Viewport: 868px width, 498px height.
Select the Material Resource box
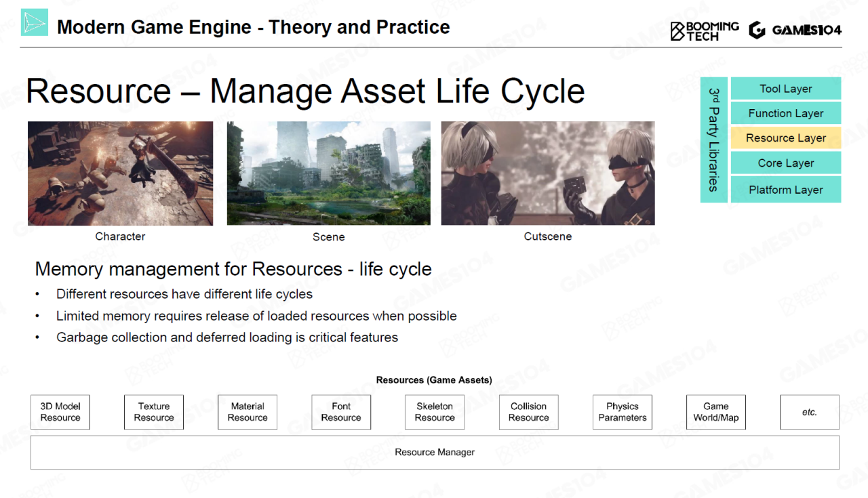click(x=248, y=412)
